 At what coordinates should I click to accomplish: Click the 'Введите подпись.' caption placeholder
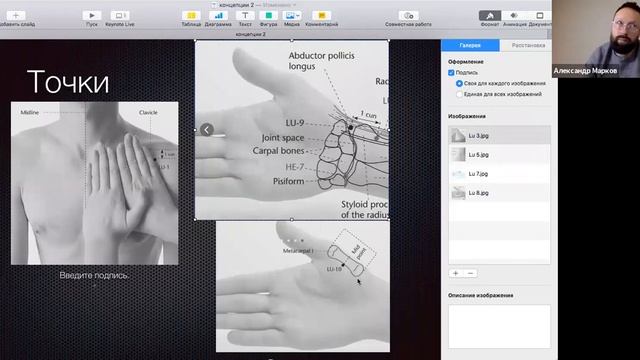[94, 276]
